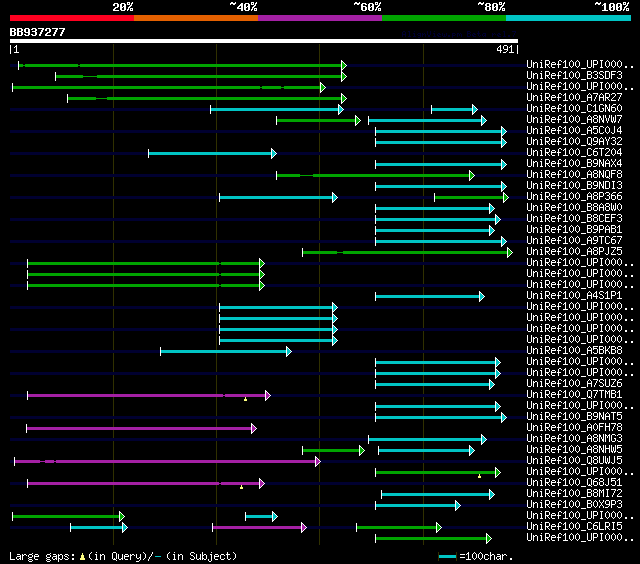Click the orange ~40% identity legend segment
The width and height of the screenshot is (640, 564).
coord(196,18)
